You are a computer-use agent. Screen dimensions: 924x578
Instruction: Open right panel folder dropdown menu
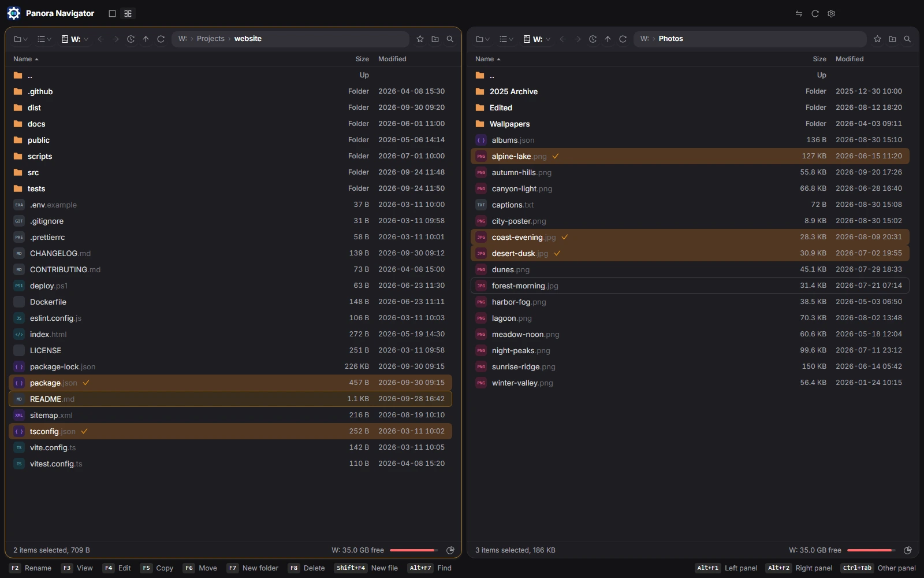click(483, 39)
